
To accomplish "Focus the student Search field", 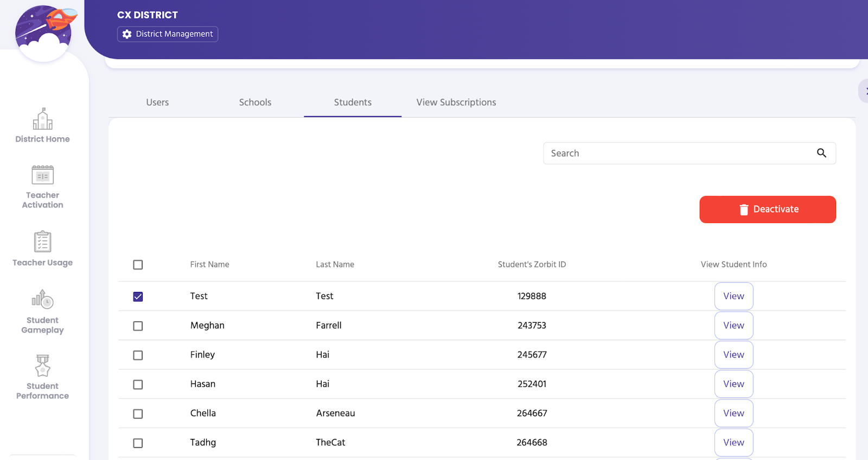I will (x=690, y=153).
